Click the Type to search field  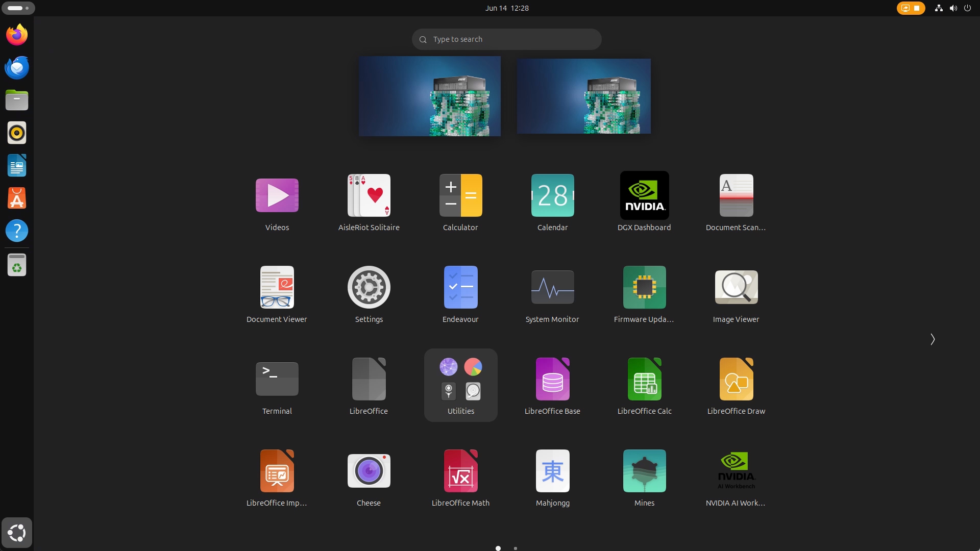(506, 39)
